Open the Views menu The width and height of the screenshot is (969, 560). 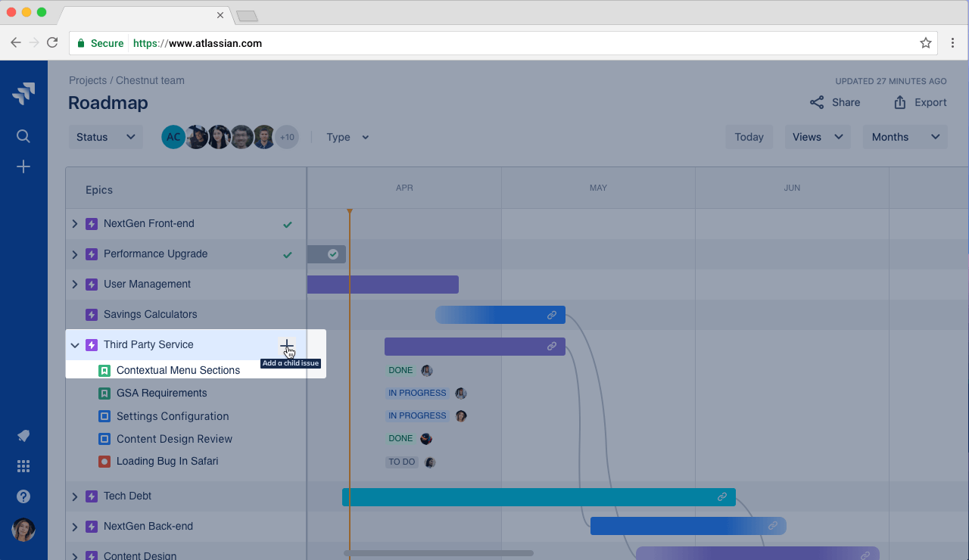tap(817, 137)
